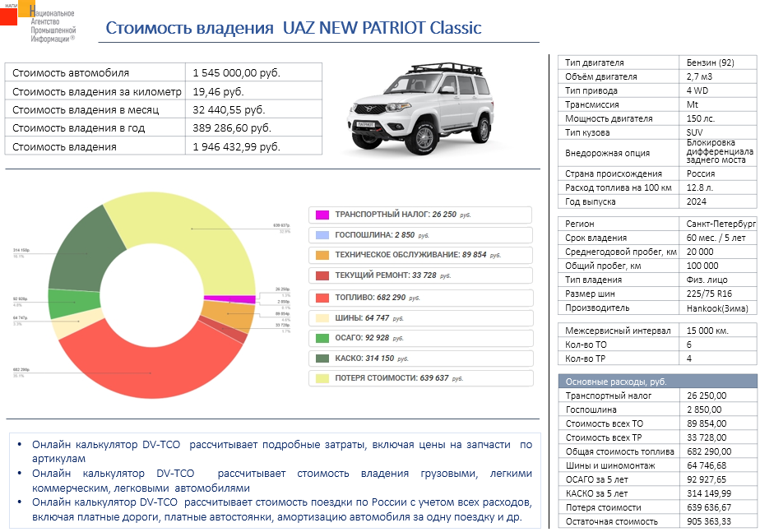Click the slide title Стоимость владения UAZ NEW PATRIOT
This screenshot has height=532, width=760.
click(294, 28)
